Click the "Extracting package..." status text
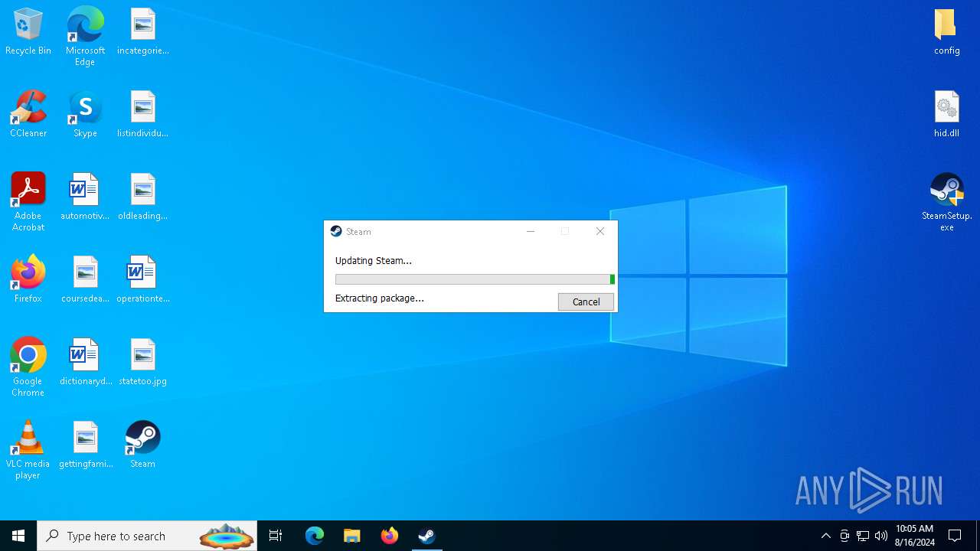Image resolution: width=980 pixels, height=551 pixels. click(x=380, y=298)
